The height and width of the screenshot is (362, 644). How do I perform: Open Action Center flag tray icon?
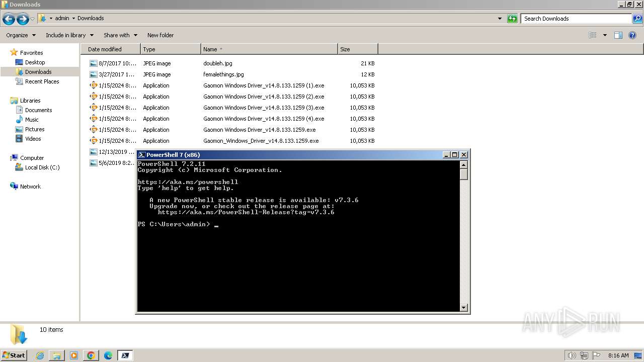tap(596, 355)
